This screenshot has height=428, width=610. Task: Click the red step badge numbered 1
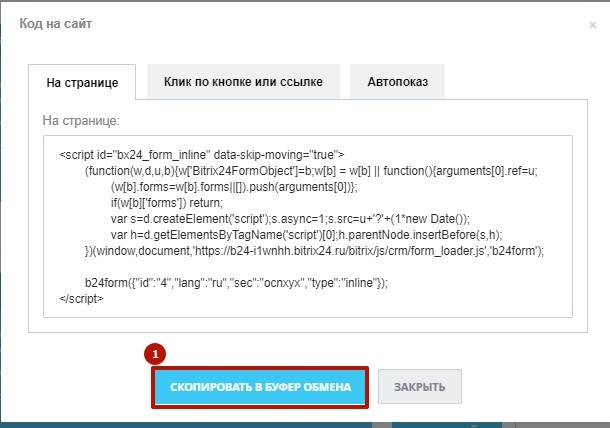point(154,354)
